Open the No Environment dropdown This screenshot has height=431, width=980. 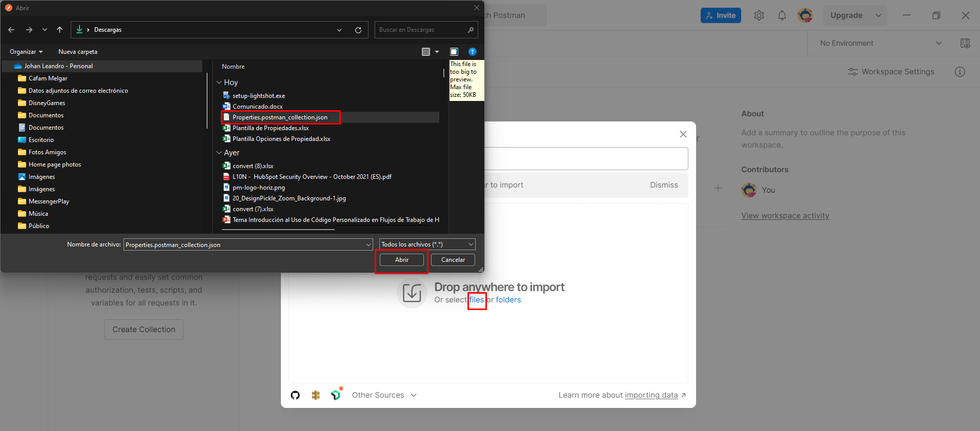point(880,43)
